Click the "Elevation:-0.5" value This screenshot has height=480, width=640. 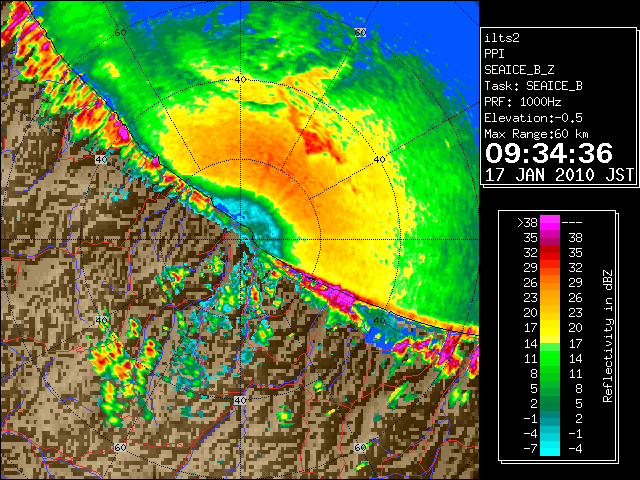pos(533,118)
